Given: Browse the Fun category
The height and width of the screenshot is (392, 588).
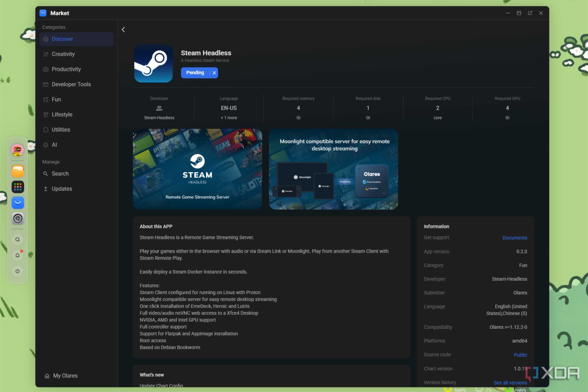Looking at the screenshot, I should [76, 99].
